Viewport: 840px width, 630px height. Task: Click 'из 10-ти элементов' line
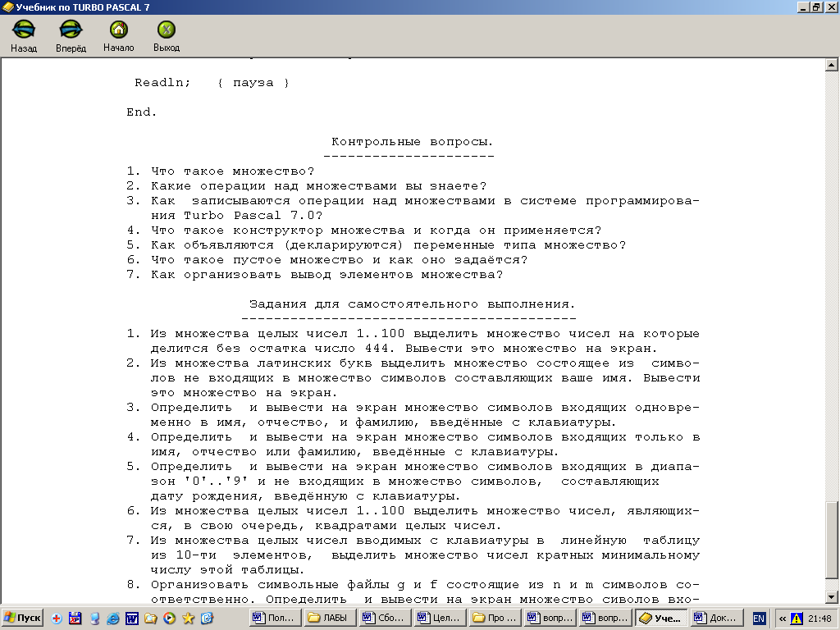click(425, 555)
